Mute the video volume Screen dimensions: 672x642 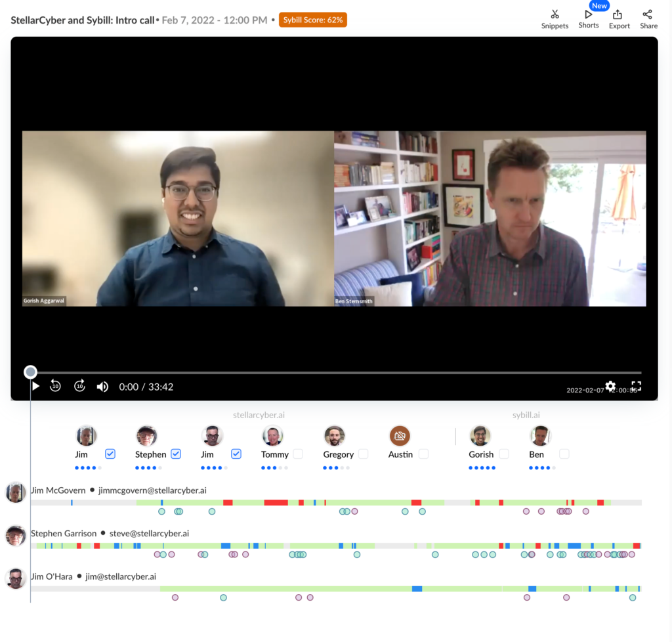(102, 386)
